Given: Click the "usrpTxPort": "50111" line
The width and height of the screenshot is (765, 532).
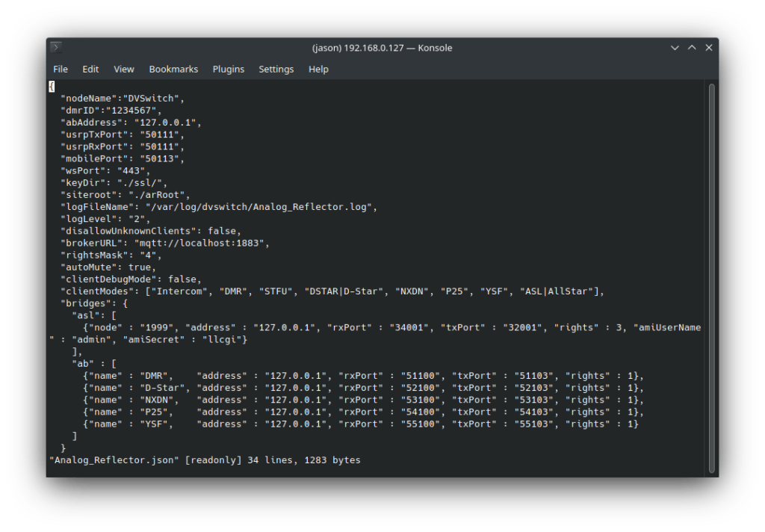Looking at the screenshot, I should click(x=122, y=134).
